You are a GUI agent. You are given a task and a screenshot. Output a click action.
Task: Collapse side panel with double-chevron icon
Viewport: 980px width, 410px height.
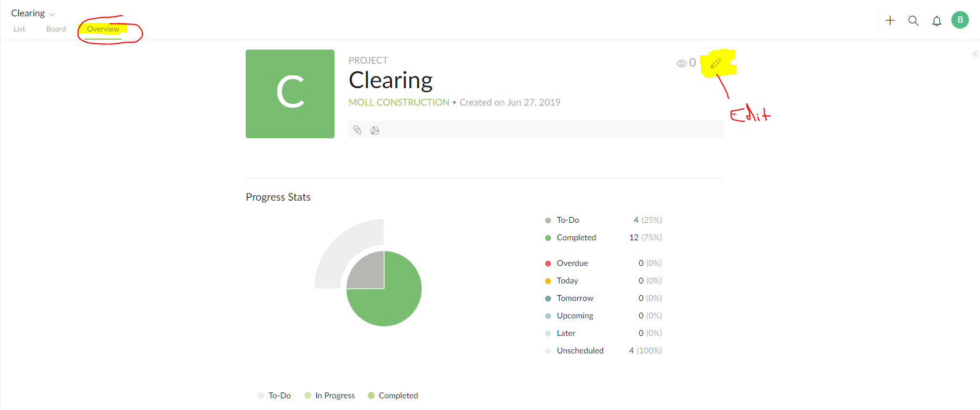[x=975, y=54]
